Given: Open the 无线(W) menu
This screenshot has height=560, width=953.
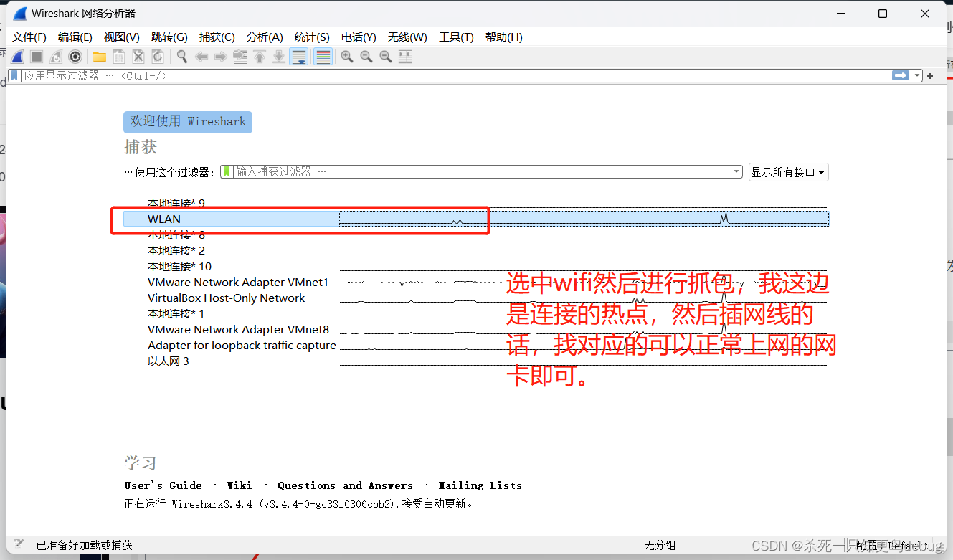Looking at the screenshot, I should tap(407, 37).
